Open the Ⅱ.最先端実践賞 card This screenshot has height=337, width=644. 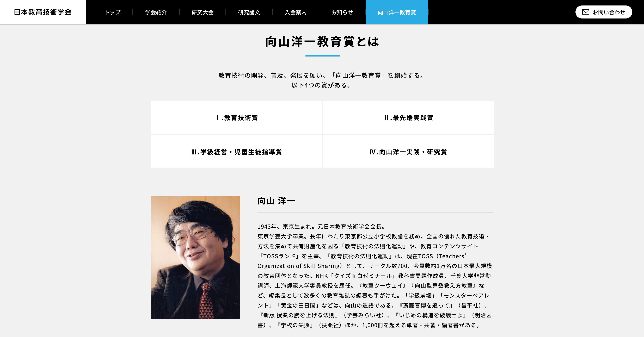[408, 117]
